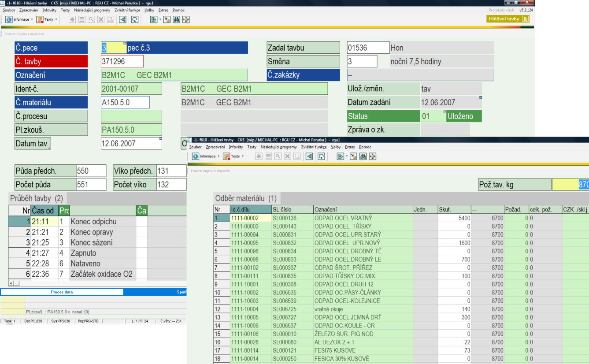Switch to the Proces.data tab

pos(62,292)
